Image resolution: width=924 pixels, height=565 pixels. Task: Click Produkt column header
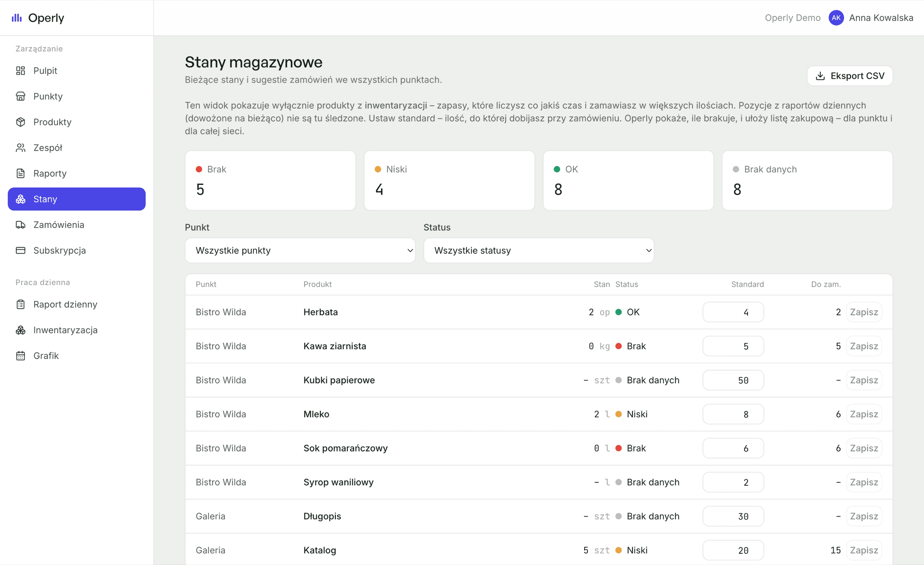click(x=318, y=284)
